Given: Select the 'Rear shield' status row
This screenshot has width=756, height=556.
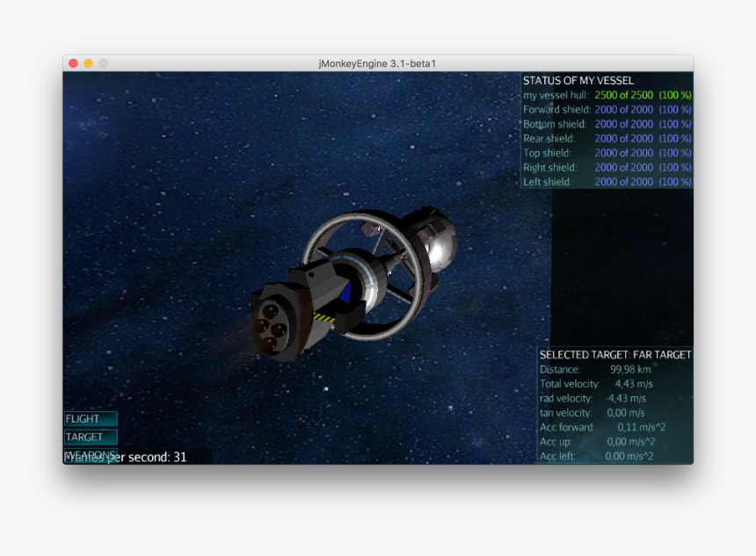Looking at the screenshot, I should coord(607,138).
